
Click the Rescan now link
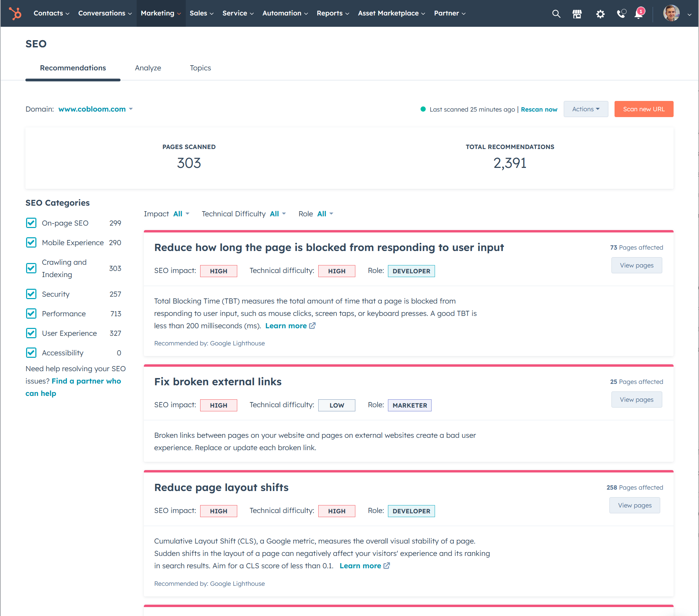539,110
